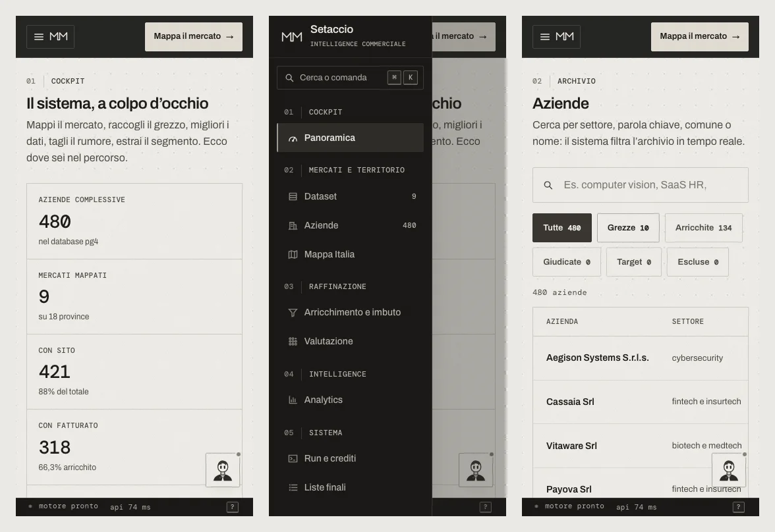The height and width of the screenshot is (532, 775).
Task: Click help question icon on Cockpit status bar
Action: 232,507
